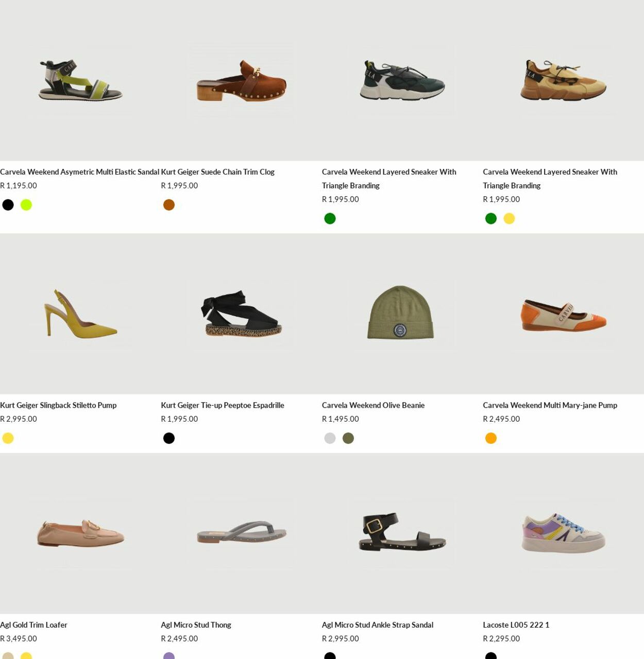The width and height of the screenshot is (644, 659).
Task: Select purple swatch under Agl Micro Stud Thong
Action: tap(169, 656)
